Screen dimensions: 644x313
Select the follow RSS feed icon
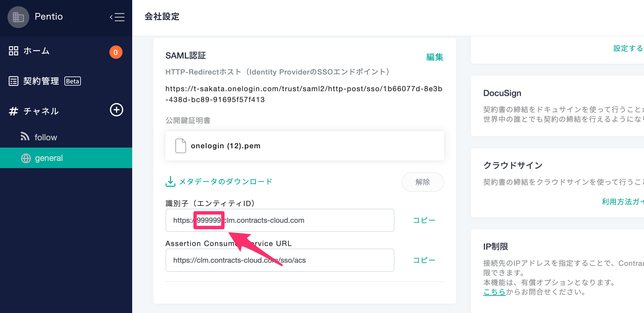[25, 136]
